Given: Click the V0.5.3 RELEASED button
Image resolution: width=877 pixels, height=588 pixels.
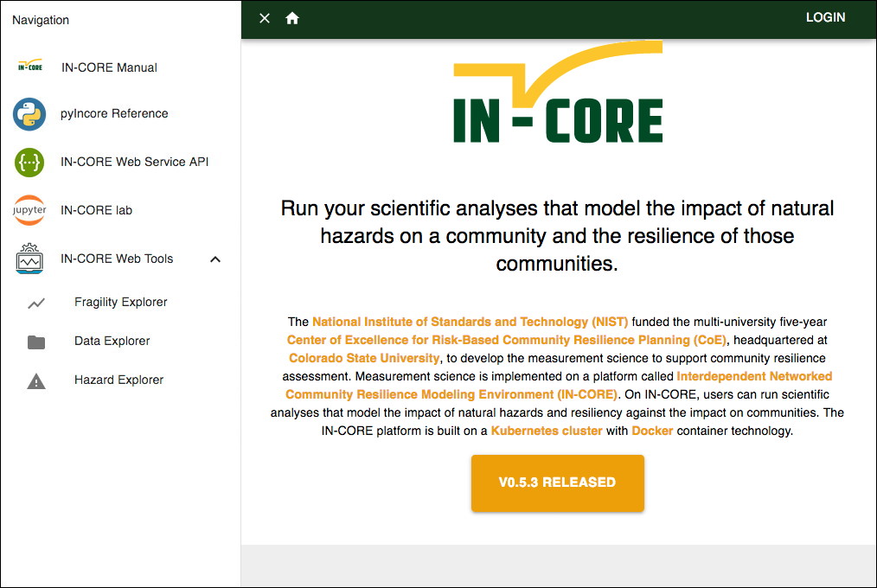Looking at the screenshot, I should tap(558, 483).
